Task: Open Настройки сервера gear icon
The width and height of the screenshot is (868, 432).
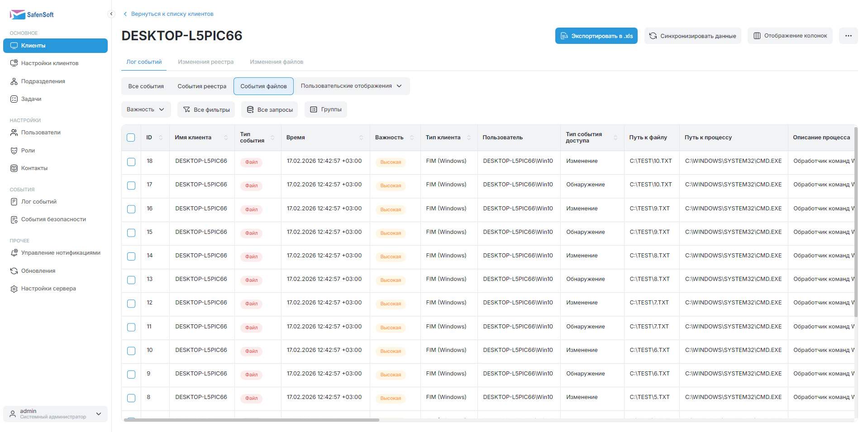Action: 14,289
